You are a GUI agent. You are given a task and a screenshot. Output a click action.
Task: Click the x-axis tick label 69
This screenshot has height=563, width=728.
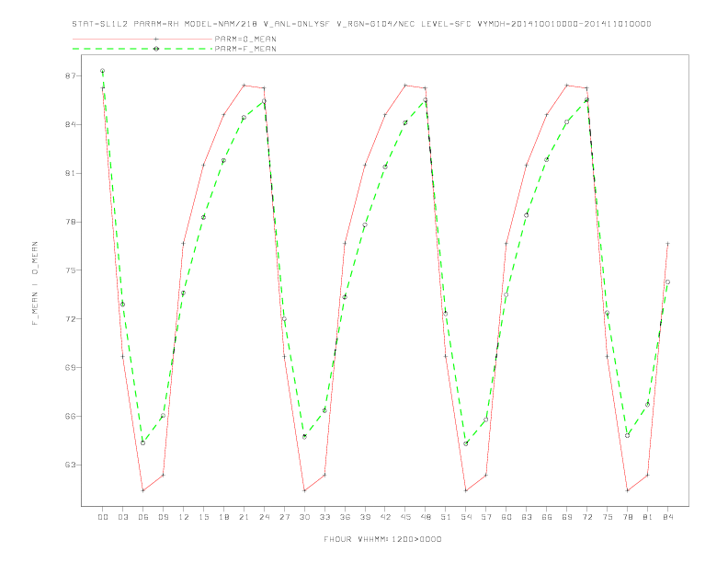tap(567, 517)
